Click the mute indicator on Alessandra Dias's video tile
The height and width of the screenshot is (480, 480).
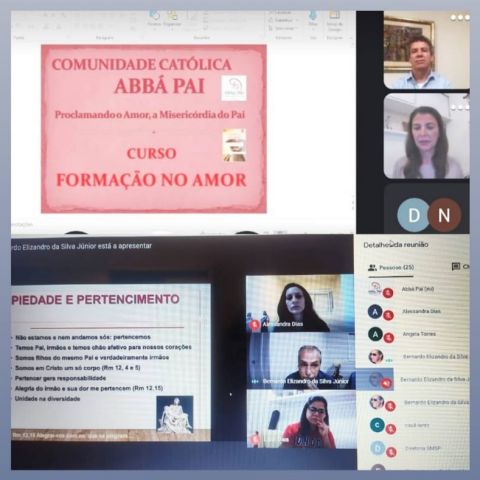coord(255,324)
